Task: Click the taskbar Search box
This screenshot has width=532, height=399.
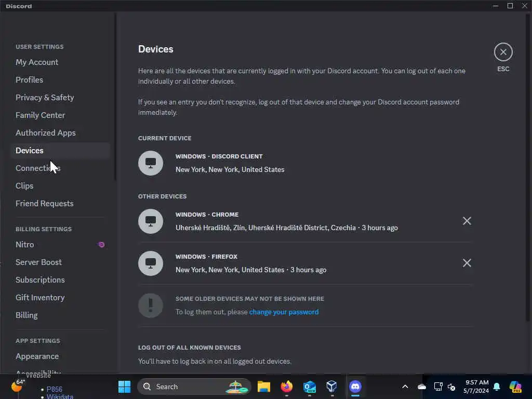Action: [x=194, y=387]
